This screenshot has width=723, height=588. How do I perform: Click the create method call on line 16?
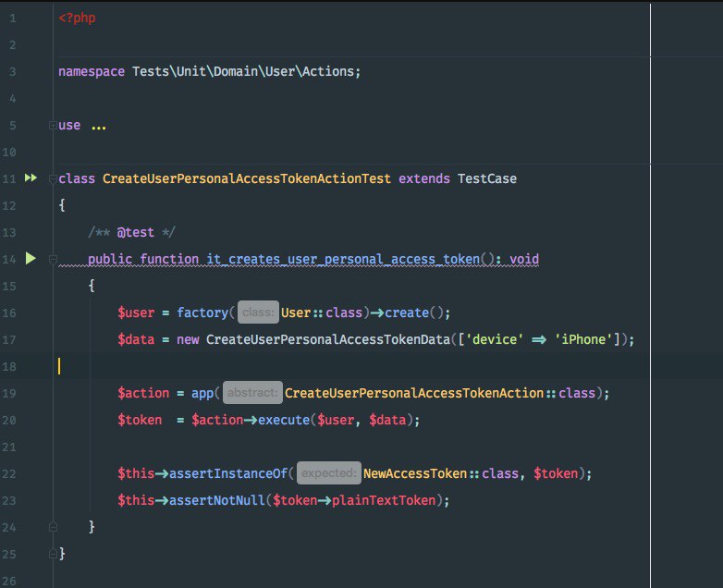pyautogui.click(x=407, y=312)
